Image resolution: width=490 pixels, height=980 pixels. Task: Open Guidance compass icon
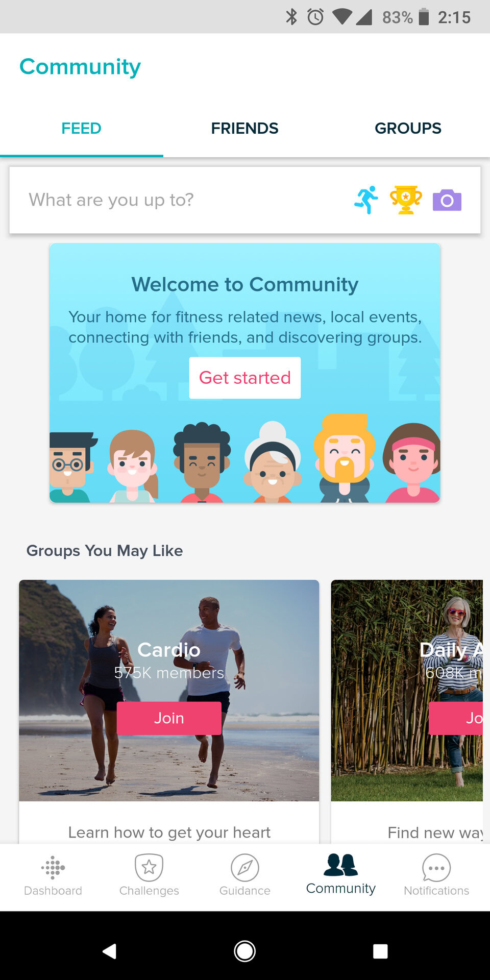(x=245, y=868)
